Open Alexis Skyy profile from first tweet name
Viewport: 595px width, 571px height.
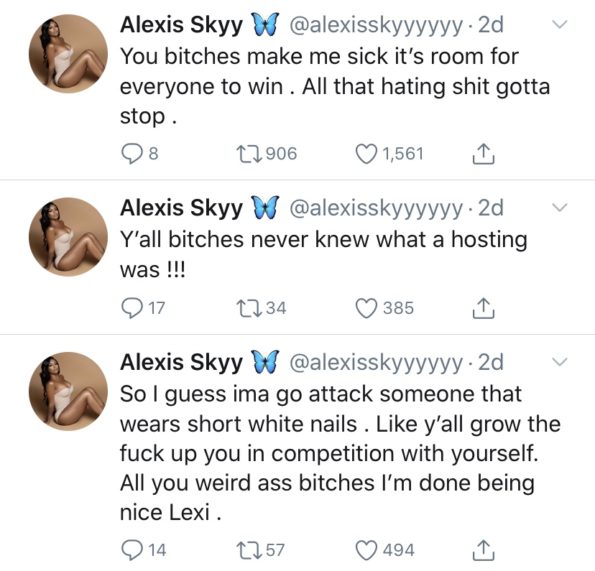tap(181, 25)
